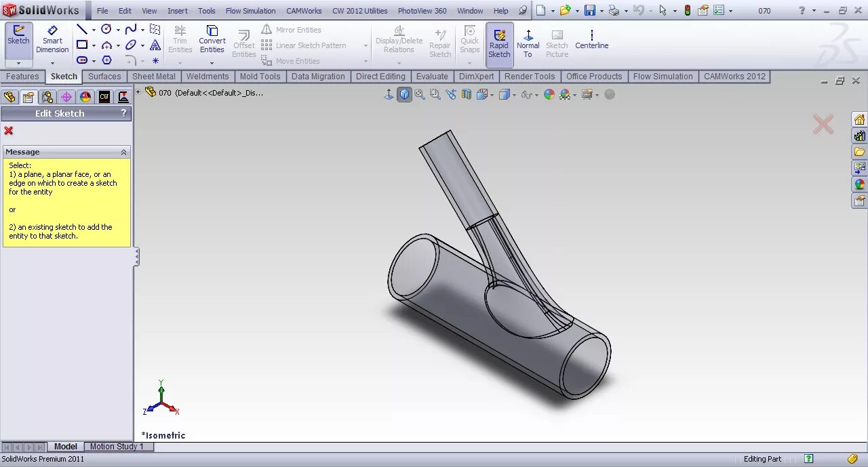Image resolution: width=868 pixels, height=467 pixels.
Task: Expand the 070 part tree node
Action: pyautogui.click(x=138, y=92)
